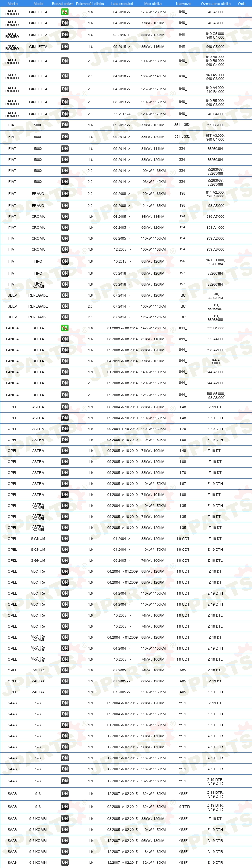Click ON icon in Fiat Tipo Kombi row
This screenshot has height=868, width=252.
(64, 284)
